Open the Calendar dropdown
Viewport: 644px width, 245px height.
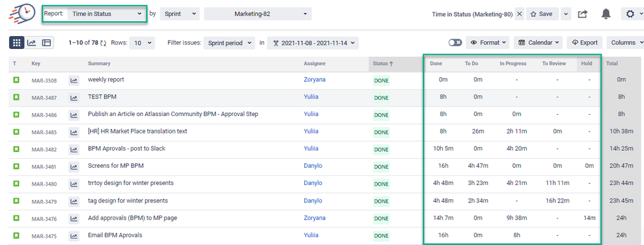[x=538, y=43]
